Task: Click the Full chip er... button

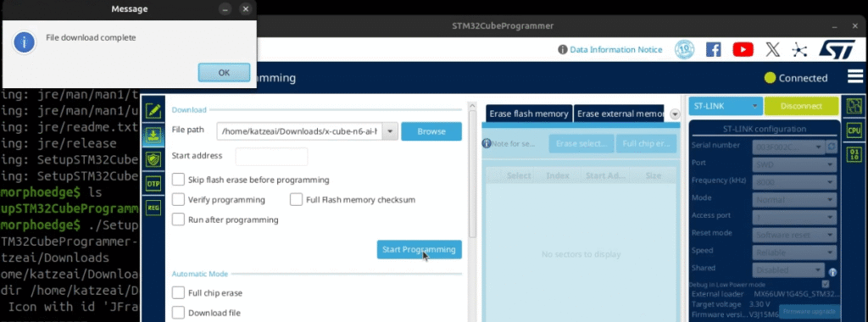Action: coord(646,144)
